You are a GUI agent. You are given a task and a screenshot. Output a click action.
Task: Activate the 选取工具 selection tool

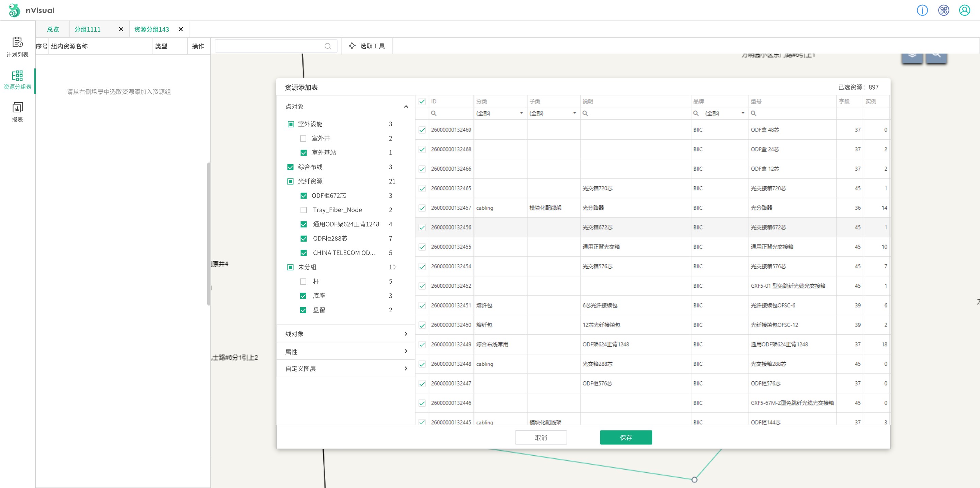(367, 46)
